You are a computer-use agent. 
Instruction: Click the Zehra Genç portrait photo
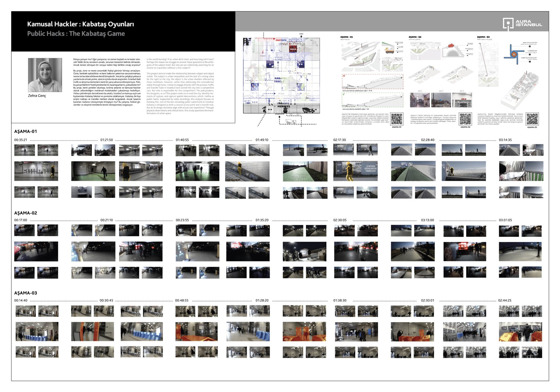tap(45, 75)
